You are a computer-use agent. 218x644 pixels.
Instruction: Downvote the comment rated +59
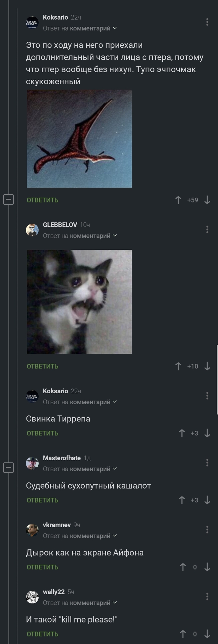(x=207, y=200)
